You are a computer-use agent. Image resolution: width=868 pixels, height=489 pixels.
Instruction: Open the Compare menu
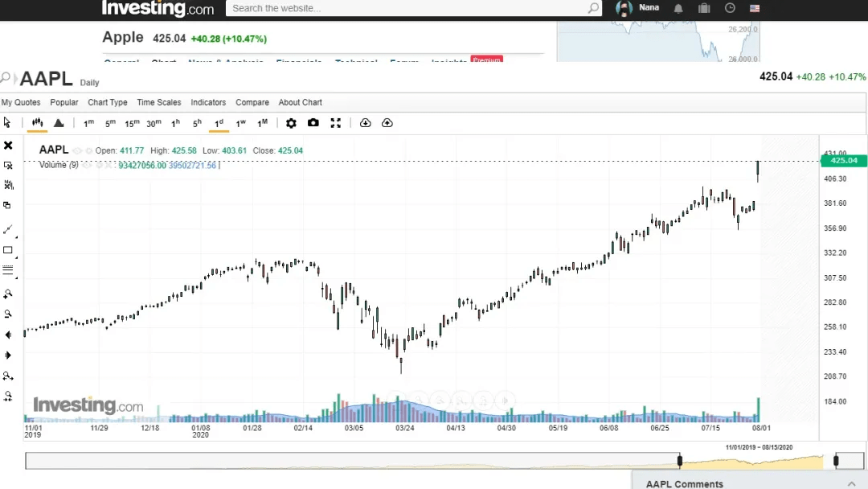pos(252,102)
